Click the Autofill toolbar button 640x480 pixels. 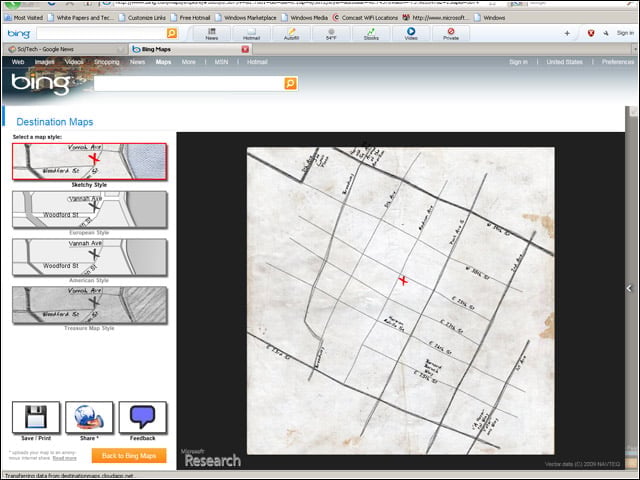291,34
